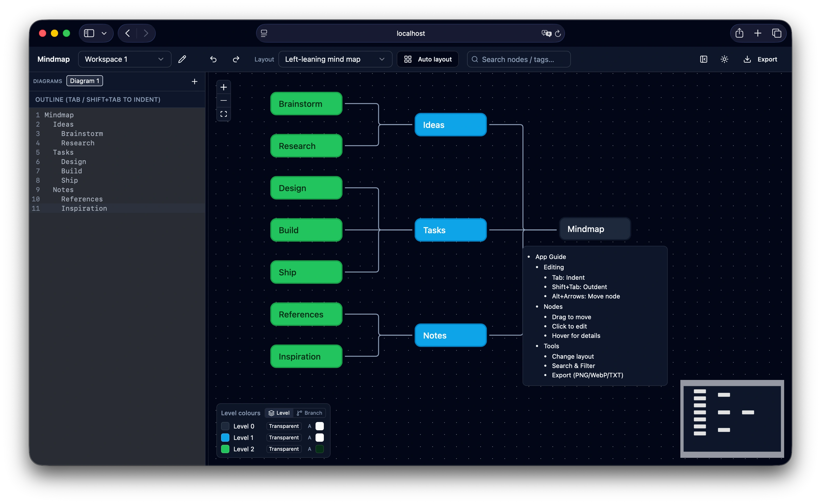Screen dimensions: 821x504
Task: Select the Diagram 1 tab
Action: coord(85,81)
